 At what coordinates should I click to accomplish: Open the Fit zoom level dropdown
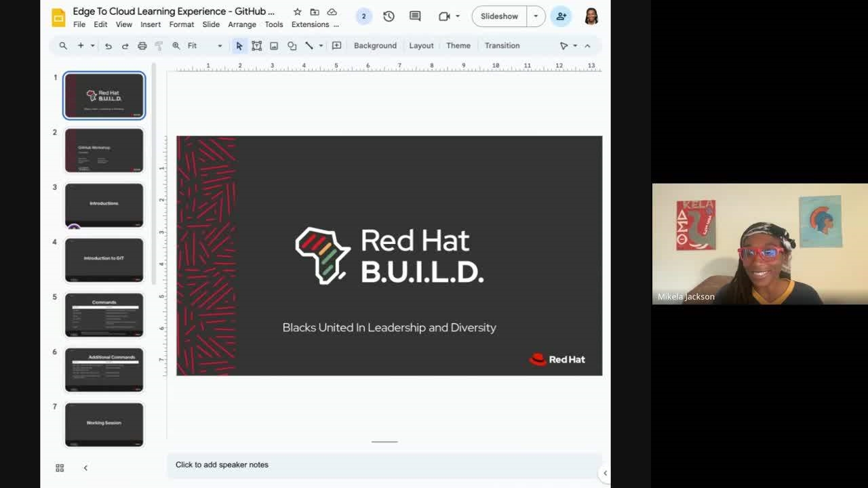(x=205, y=45)
